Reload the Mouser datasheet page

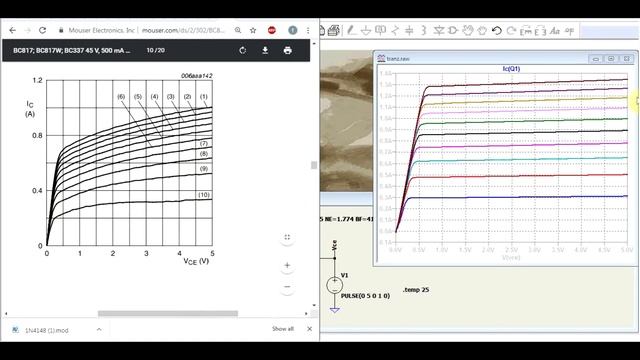(x=42, y=30)
